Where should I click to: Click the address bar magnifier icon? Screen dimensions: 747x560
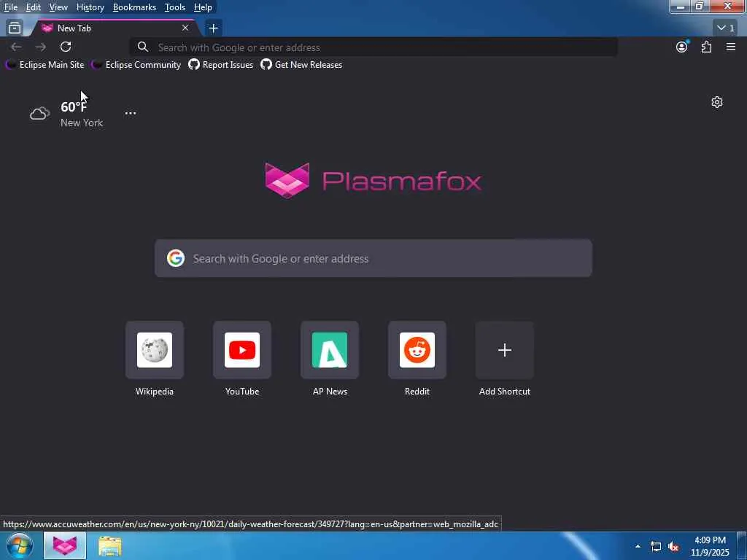[142, 47]
